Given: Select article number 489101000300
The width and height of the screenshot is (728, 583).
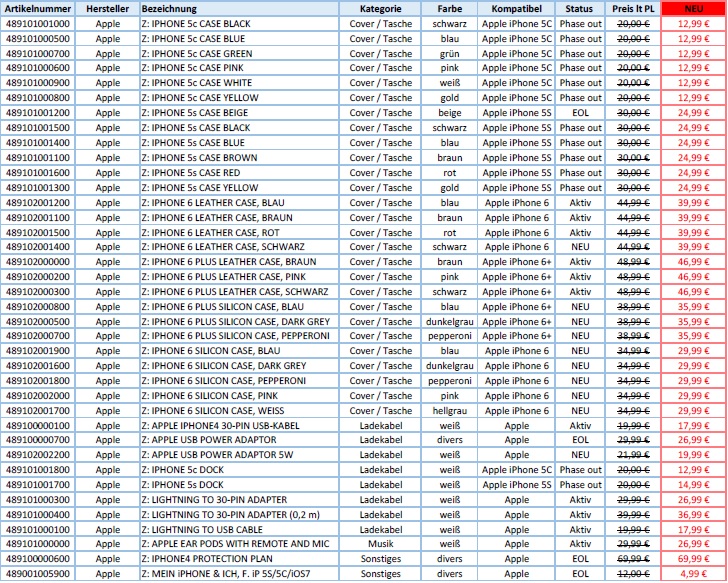Looking at the screenshot, I should coord(38,499).
